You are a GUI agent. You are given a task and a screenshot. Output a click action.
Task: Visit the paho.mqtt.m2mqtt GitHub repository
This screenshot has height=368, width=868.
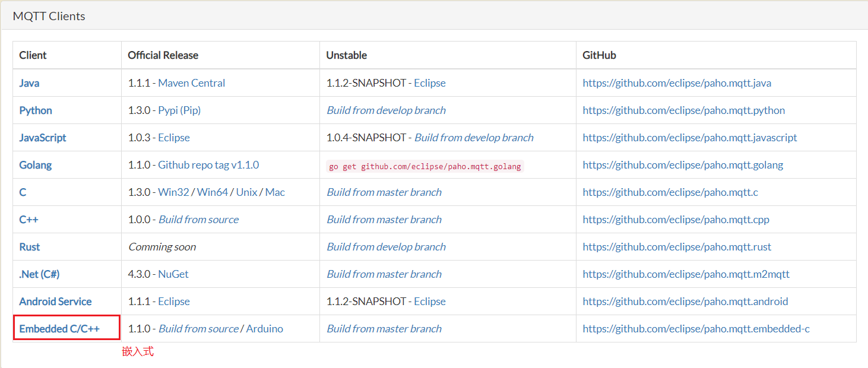686,274
